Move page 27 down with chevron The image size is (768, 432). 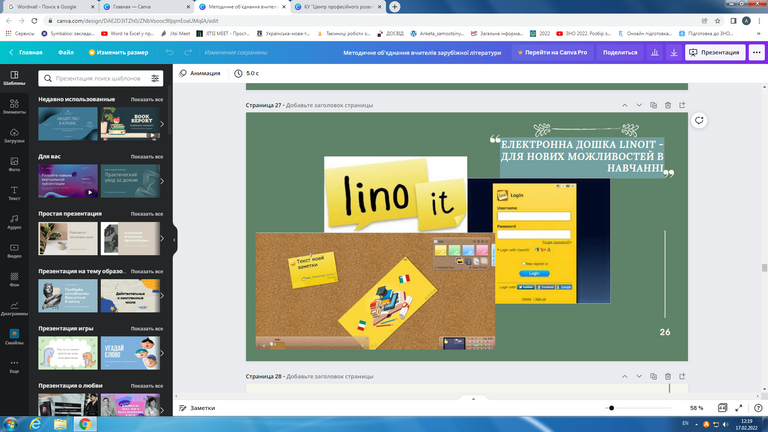(640, 105)
